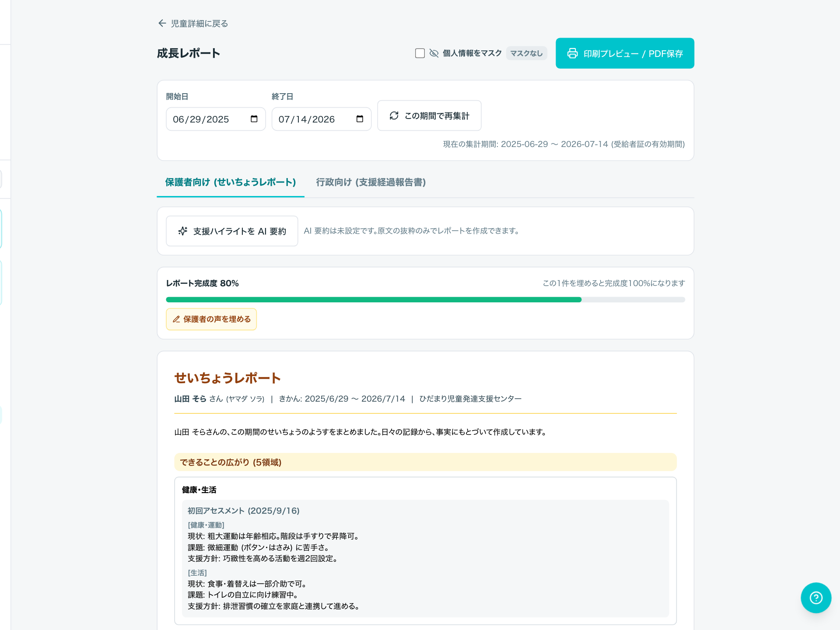Click the 開始日 date field 06/29/2025
The height and width of the screenshot is (630, 840).
216,119
